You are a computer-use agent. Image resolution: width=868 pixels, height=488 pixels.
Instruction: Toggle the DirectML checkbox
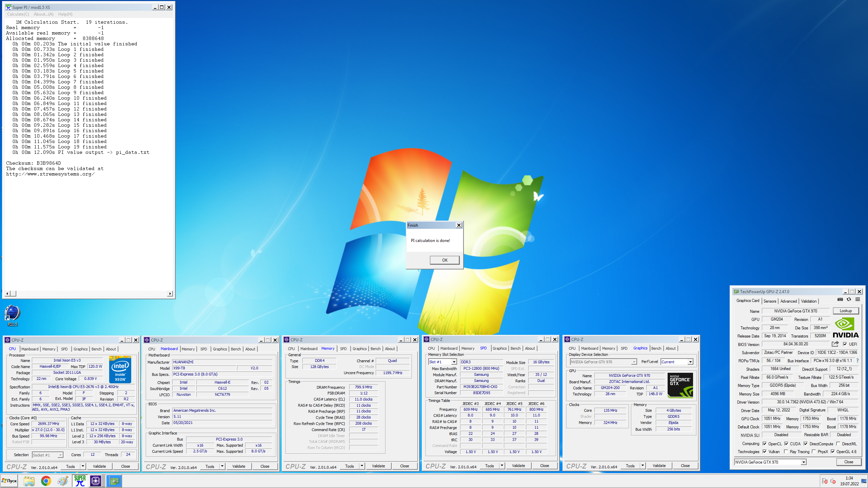838,444
